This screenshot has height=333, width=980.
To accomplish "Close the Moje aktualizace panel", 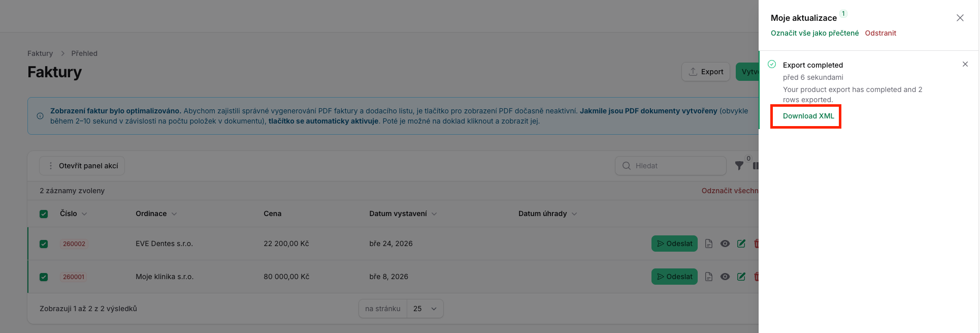I will click(960, 18).
